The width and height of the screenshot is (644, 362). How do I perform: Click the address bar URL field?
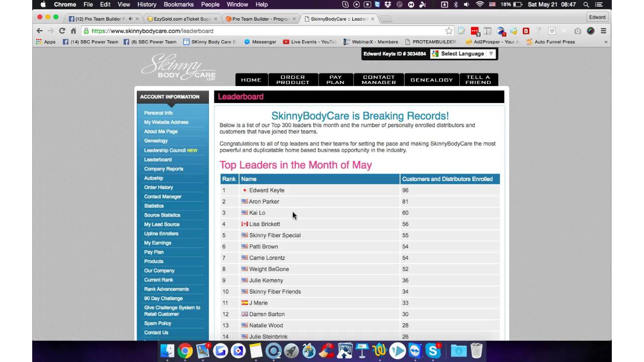267,31
